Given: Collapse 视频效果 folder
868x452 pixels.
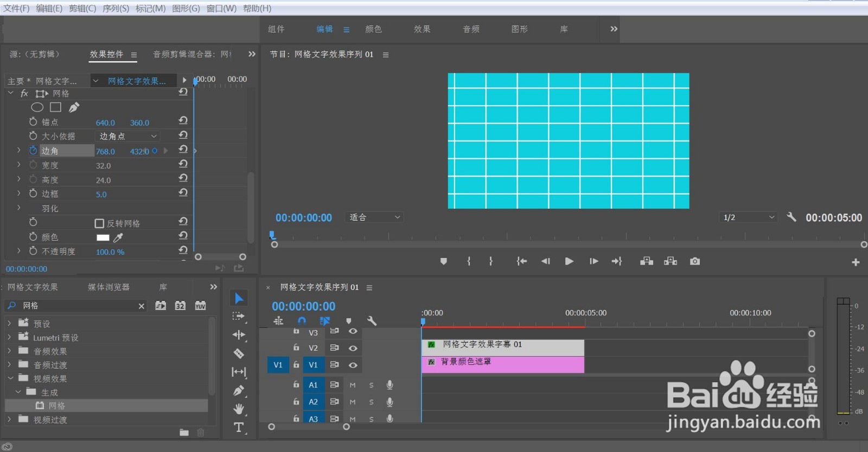Looking at the screenshot, I should tap(10, 378).
